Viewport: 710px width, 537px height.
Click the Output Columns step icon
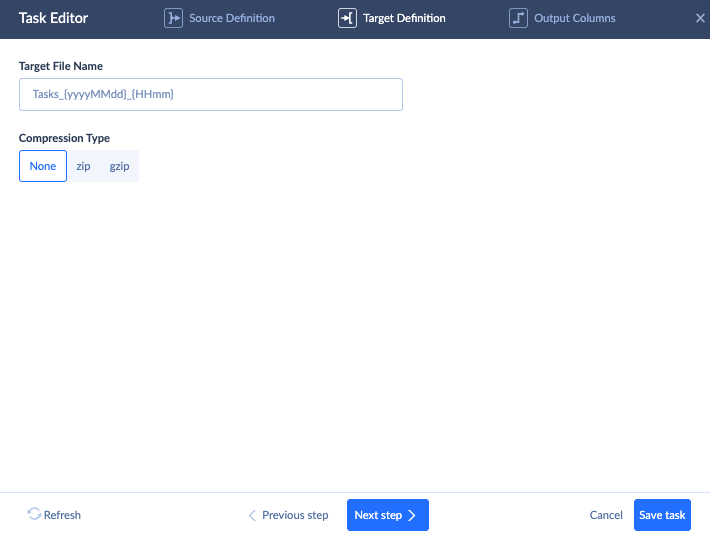point(518,18)
